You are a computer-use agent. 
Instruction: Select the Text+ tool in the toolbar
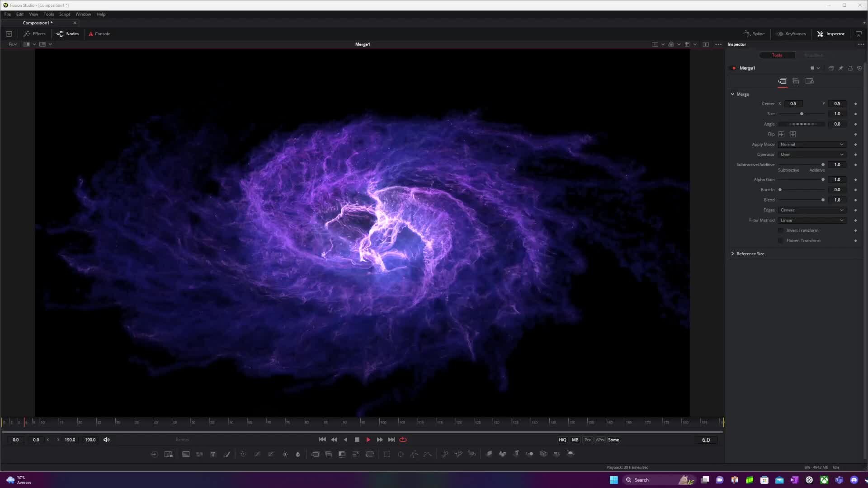pyautogui.click(x=213, y=454)
